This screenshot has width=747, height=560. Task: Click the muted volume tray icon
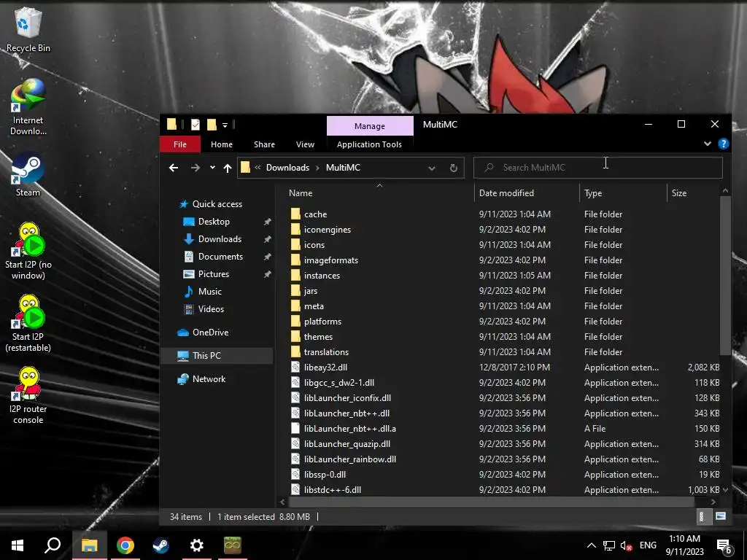[627, 545]
